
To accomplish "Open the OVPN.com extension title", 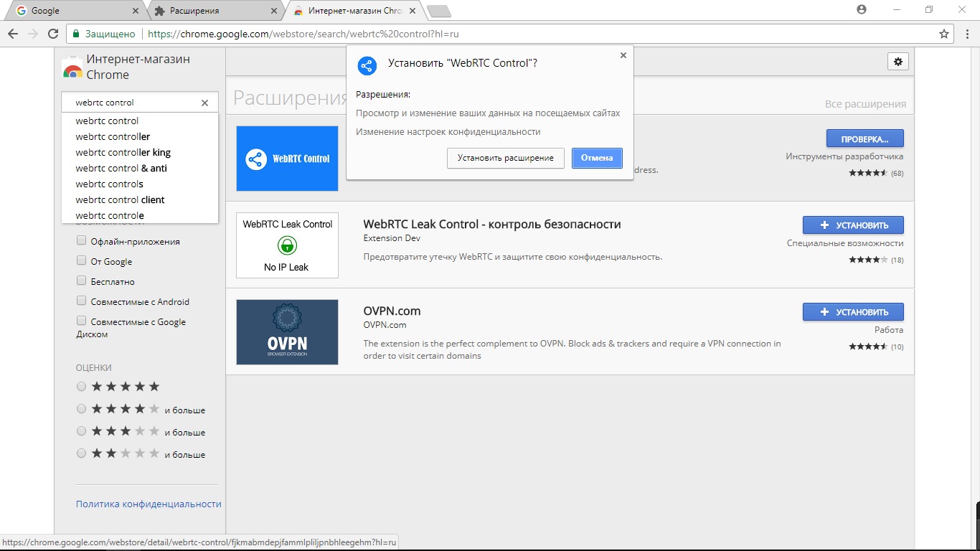I will 392,311.
